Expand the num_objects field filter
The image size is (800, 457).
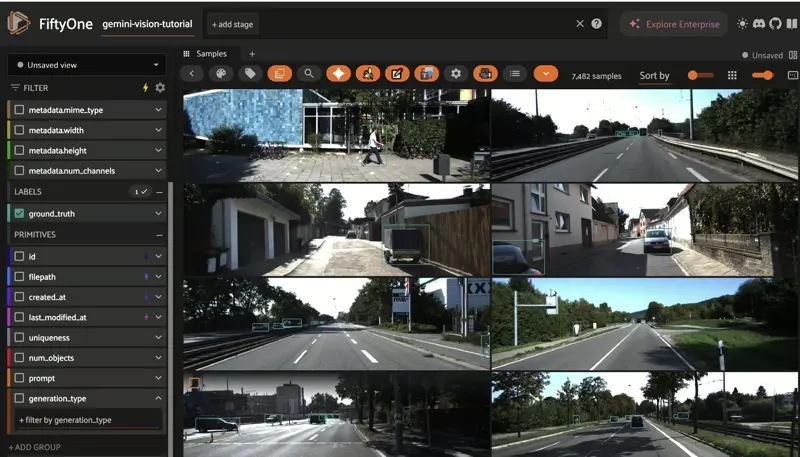[158, 358]
